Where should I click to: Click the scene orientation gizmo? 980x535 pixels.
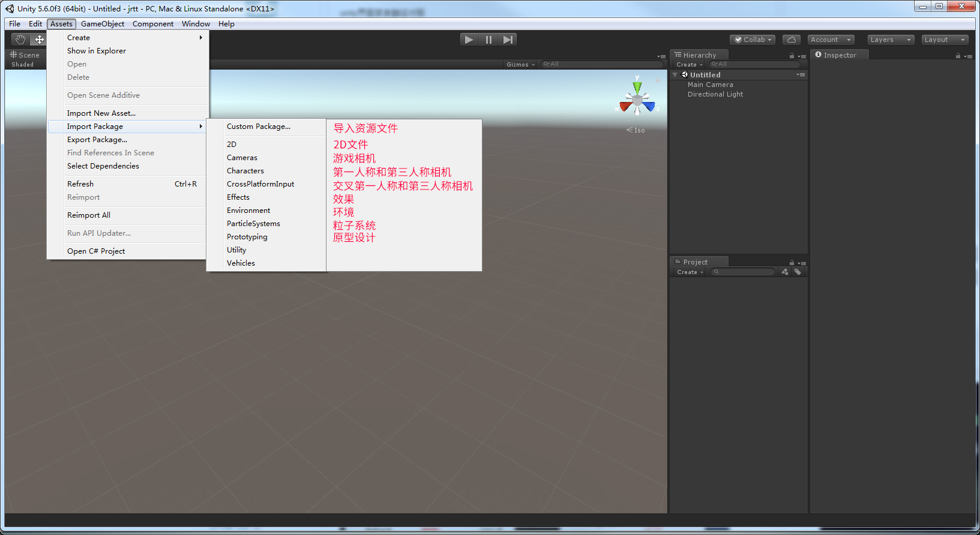point(637,99)
